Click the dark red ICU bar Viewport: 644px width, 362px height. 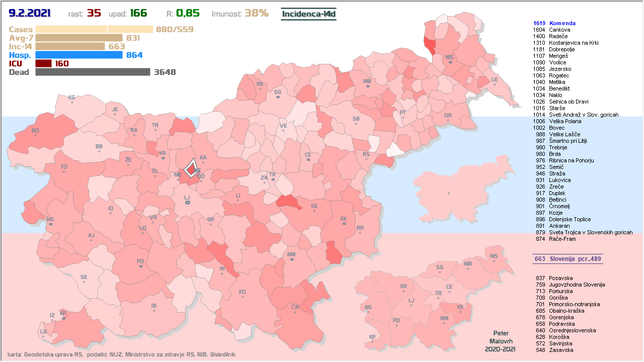[44, 63]
